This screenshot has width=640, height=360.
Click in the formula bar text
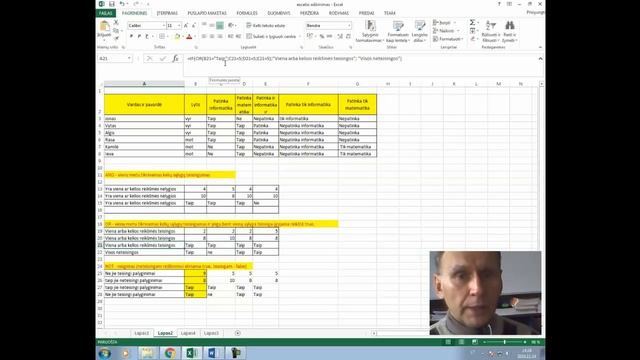click(294, 58)
